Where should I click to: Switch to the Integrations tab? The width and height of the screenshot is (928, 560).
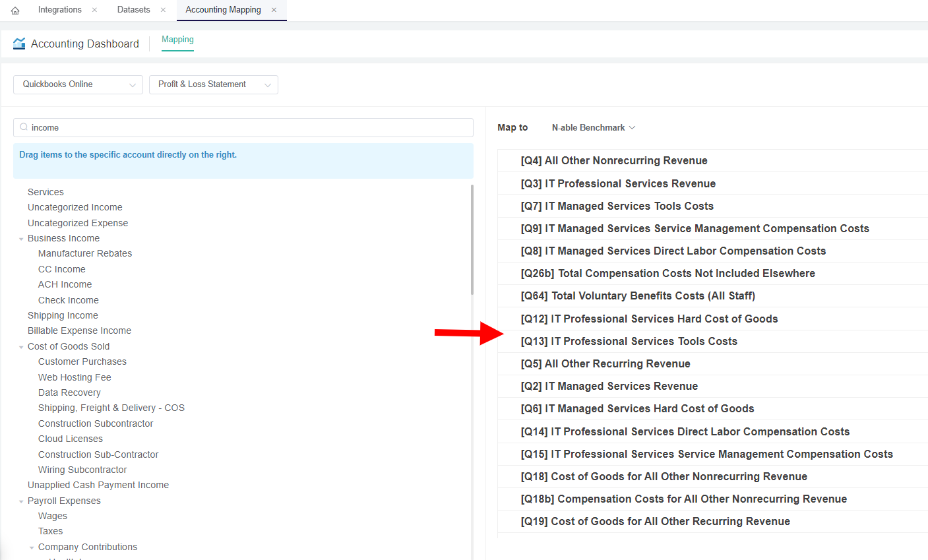coord(59,10)
